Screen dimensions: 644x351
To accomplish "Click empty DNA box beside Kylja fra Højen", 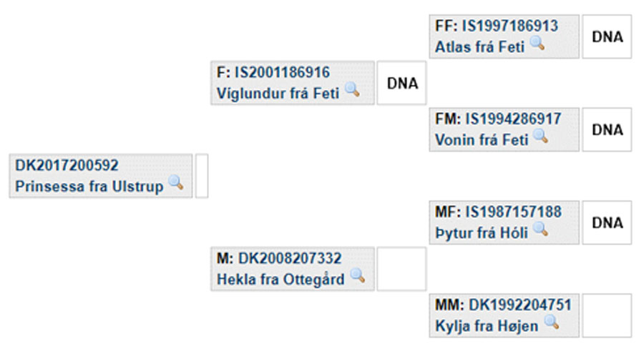I will coord(607,316).
